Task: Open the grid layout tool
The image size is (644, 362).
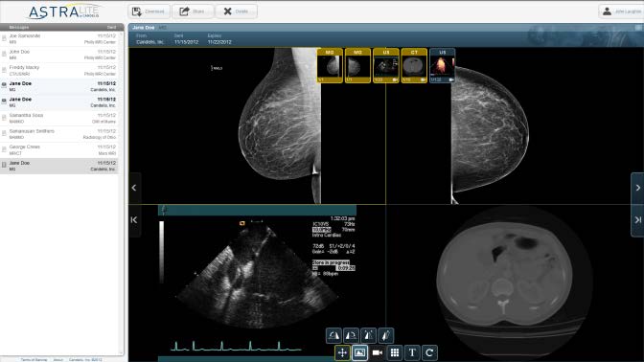Action: click(395, 353)
